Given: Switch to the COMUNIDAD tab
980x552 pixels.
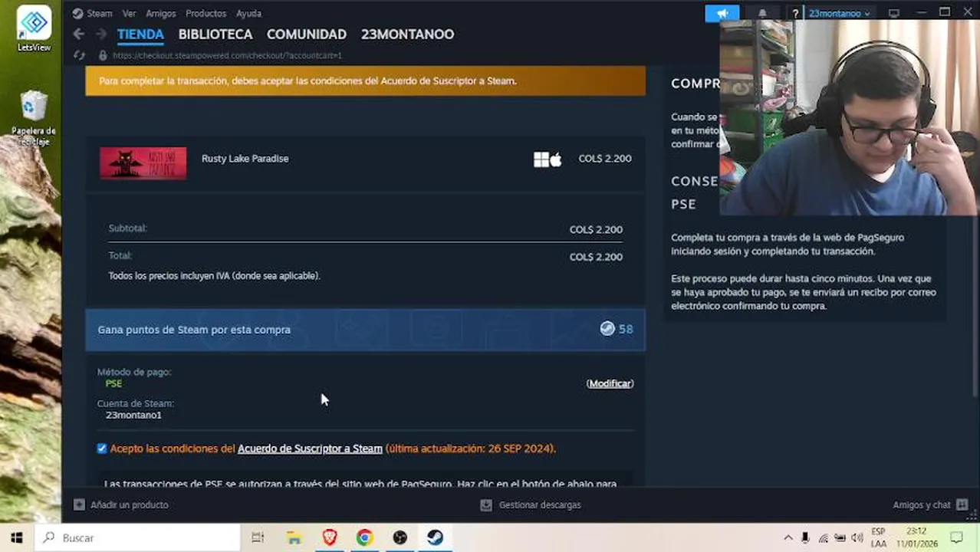Looking at the screenshot, I should point(307,34).
